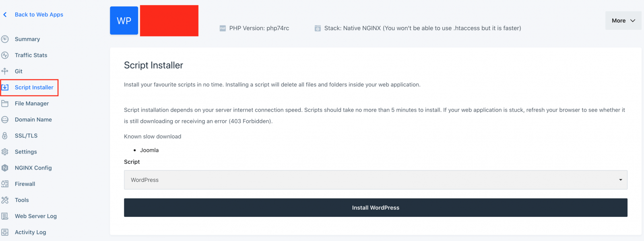Open NGINX Config in sidebar
Viewport: 644px width, 241px height.
pyautogui.click(x=33, y=168)
